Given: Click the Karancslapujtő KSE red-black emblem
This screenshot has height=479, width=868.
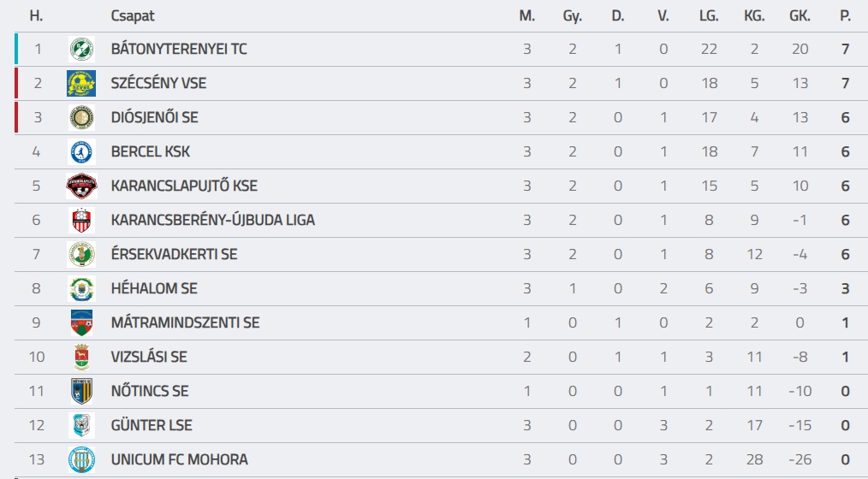Looking at the screenshot, I should pyautogui.click(x=81, y=186).
